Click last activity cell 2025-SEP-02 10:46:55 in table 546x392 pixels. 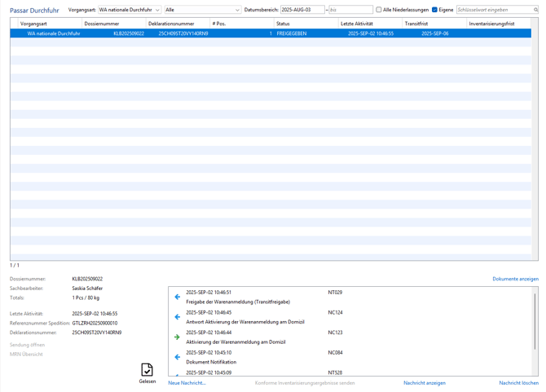click(371, 33)
